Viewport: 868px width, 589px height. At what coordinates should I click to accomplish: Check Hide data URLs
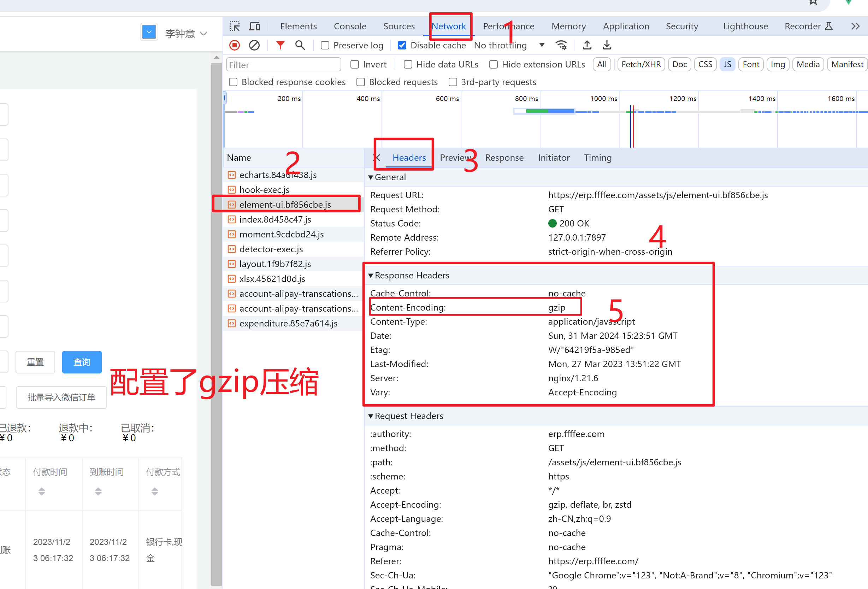point(408,64)
